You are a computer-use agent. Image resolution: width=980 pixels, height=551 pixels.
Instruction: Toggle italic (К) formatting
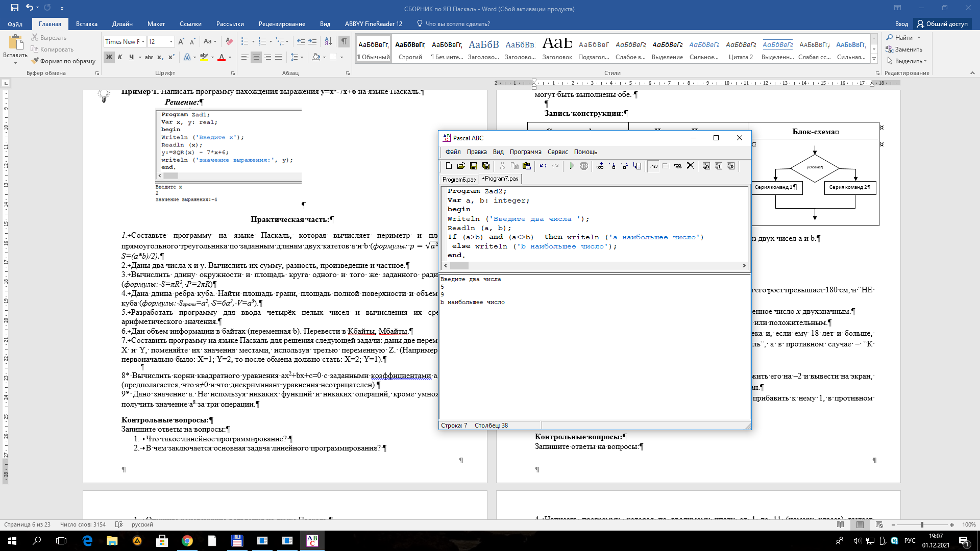pyautogui.click(x=120, y=57)
